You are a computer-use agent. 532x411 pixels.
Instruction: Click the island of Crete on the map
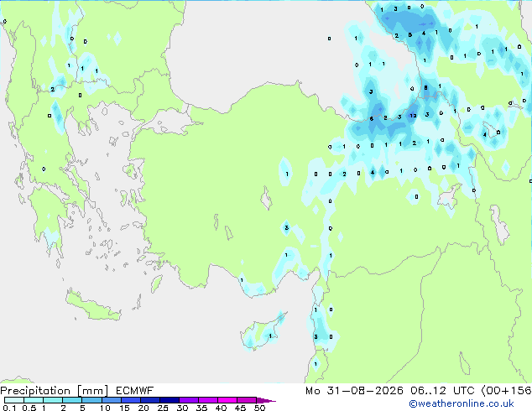(x=93, y=306)
